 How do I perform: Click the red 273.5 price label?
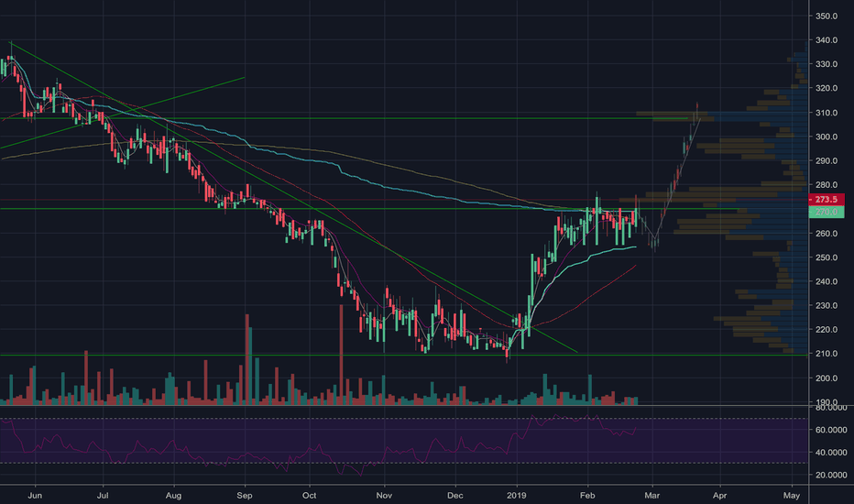click(x=827, y=200)
